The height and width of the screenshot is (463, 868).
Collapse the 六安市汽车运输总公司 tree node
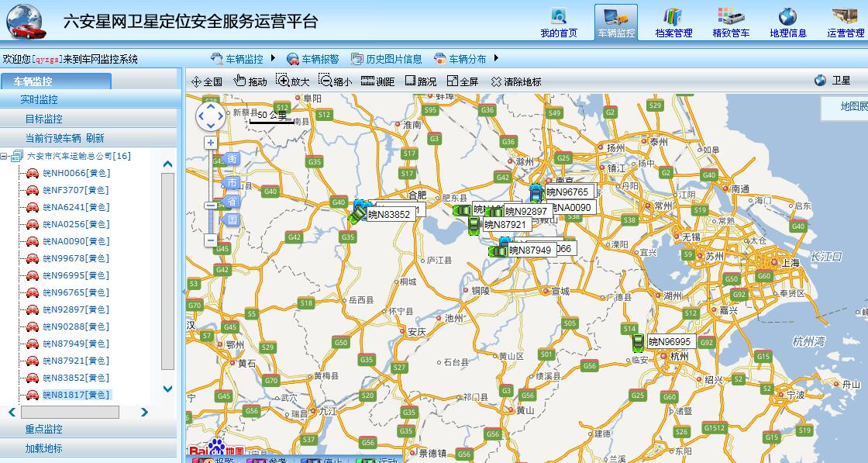(5, 156)
